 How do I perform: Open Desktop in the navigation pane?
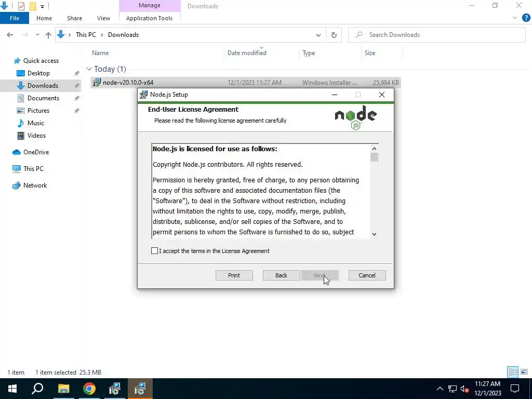pyautogui.click(x=38, y=73)
